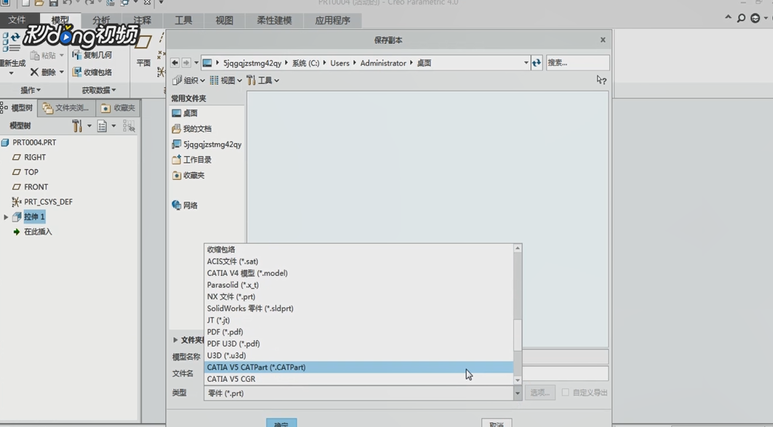This screenshot has height=427, width=773.
Task: Toggle the 自定义导出 checkbox
Action: click(565, 392)
